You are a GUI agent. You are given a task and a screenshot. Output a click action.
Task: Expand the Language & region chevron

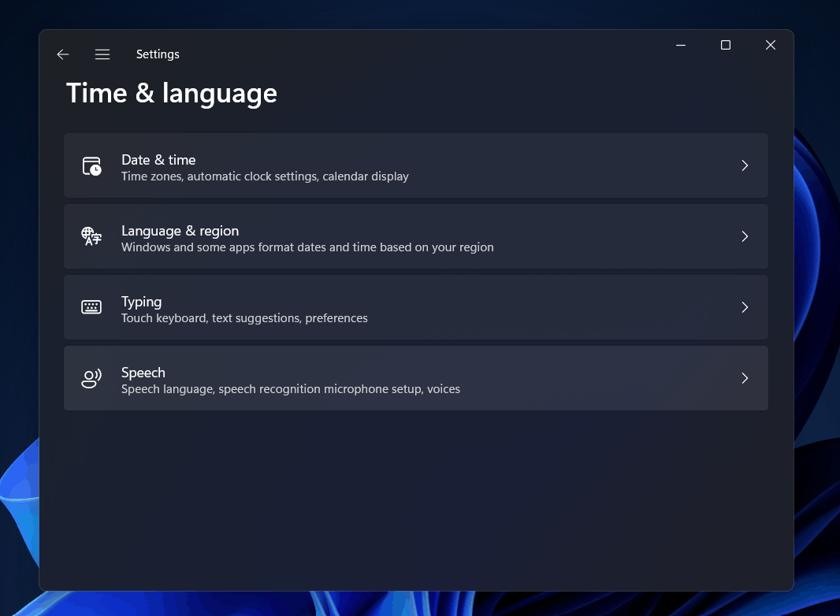click(x=745, y=236)
